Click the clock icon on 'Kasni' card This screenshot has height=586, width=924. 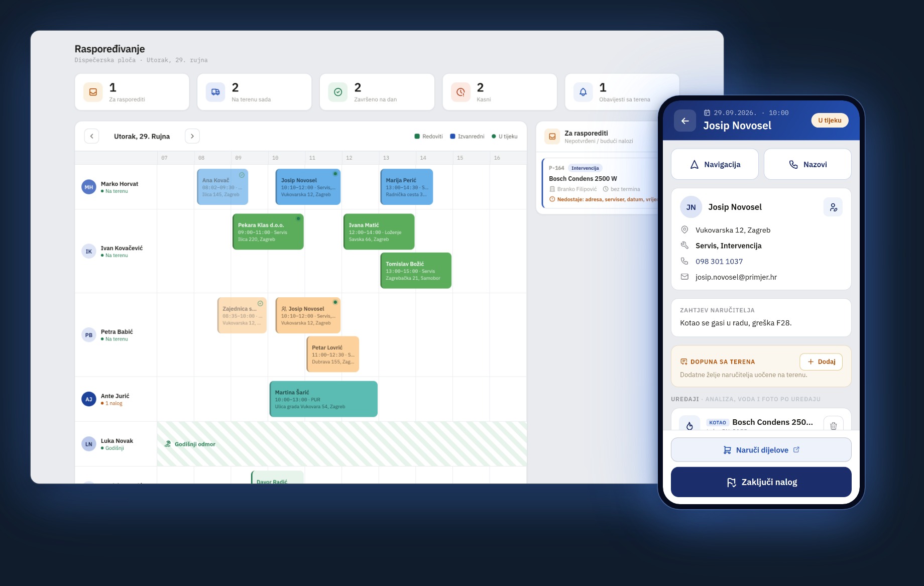point(460,92)
